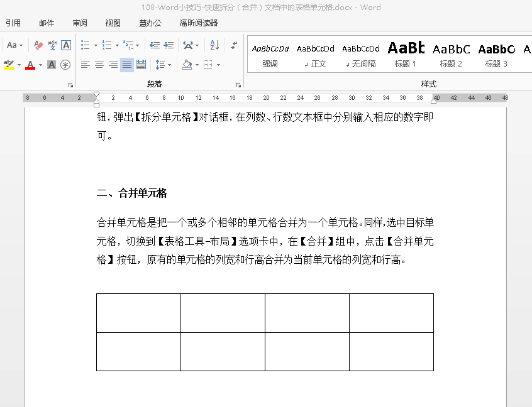Viewport: 532px width, 407px height.
Task: Apply the 标题 1 style
Action: (406, 55)
